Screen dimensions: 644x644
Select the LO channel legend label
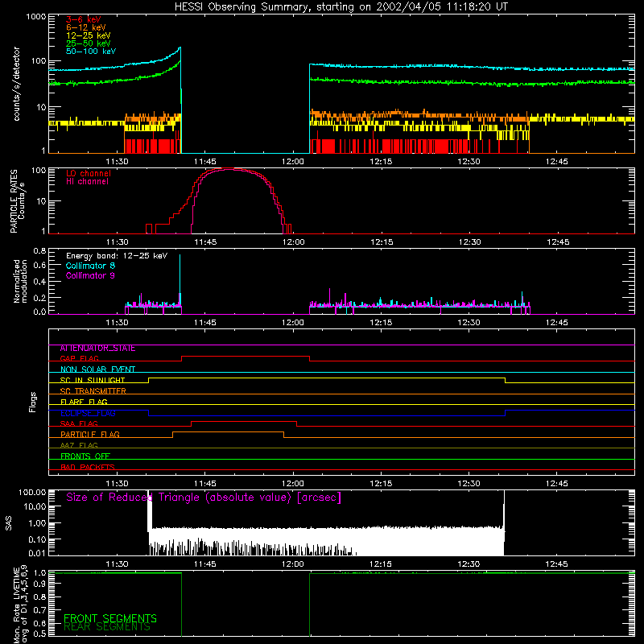click(89, 173)
